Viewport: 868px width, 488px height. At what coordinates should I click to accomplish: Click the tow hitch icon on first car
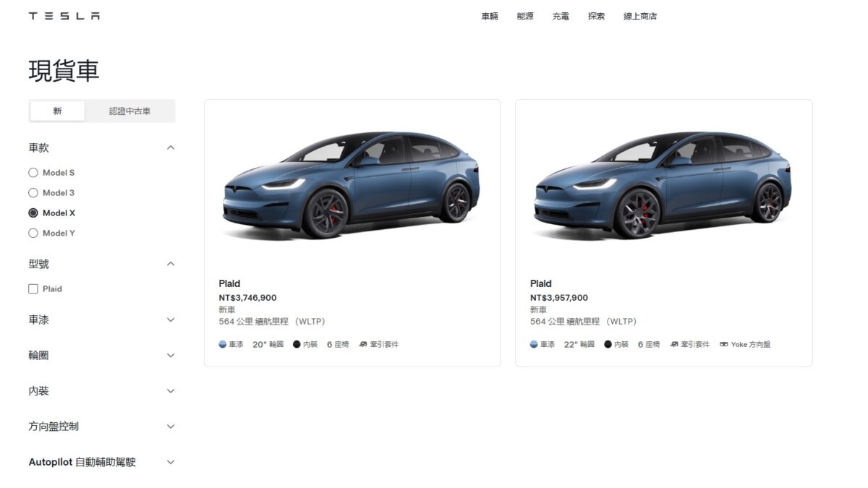[x=363, y=344]
